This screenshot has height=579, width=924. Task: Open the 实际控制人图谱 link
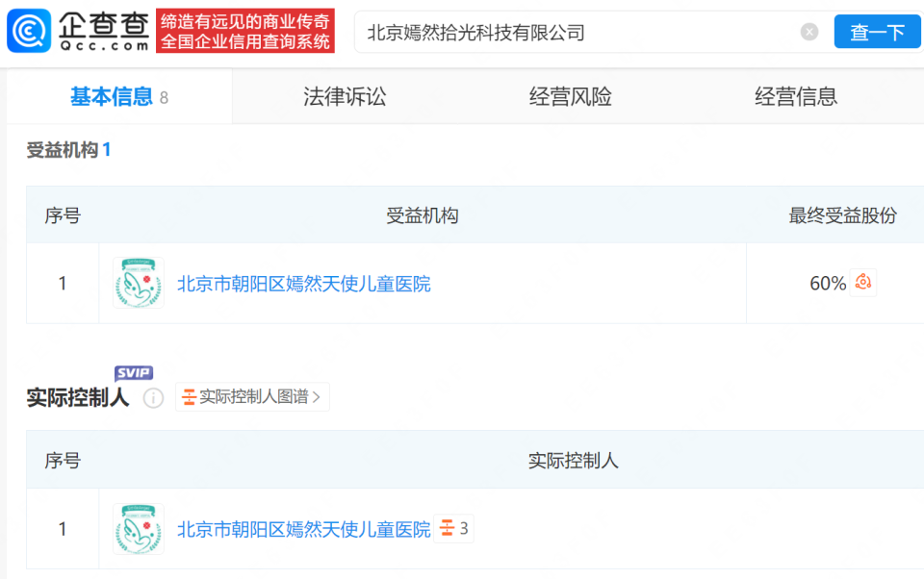coord(252,397)
